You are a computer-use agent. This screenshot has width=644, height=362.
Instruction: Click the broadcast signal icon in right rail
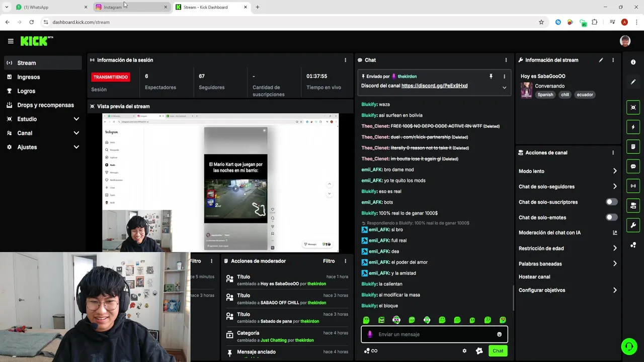pyautogui.click(x=633, y=186)
